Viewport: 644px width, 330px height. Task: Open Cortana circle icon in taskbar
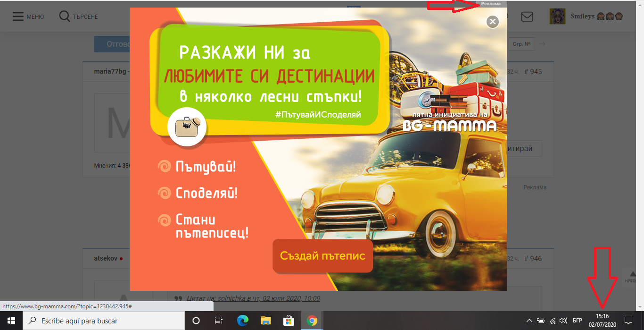click(196, 321)
